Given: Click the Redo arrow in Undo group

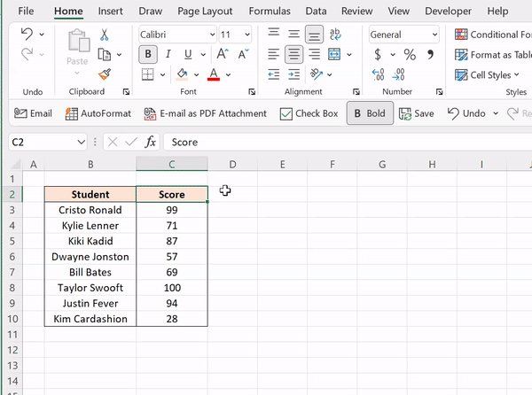Looking at the screenshot, I should point(27,54).
